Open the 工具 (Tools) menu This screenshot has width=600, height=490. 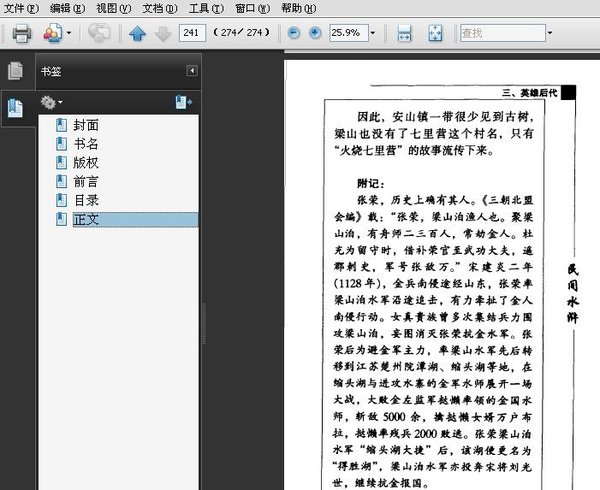tap(206, 8)
